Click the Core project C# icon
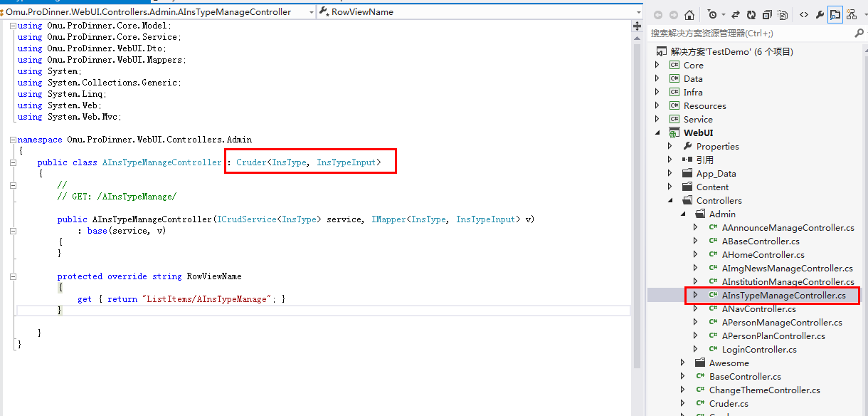The width and height of the screenshot is (868, 416). pyautogui.click(x=674, y=65)
